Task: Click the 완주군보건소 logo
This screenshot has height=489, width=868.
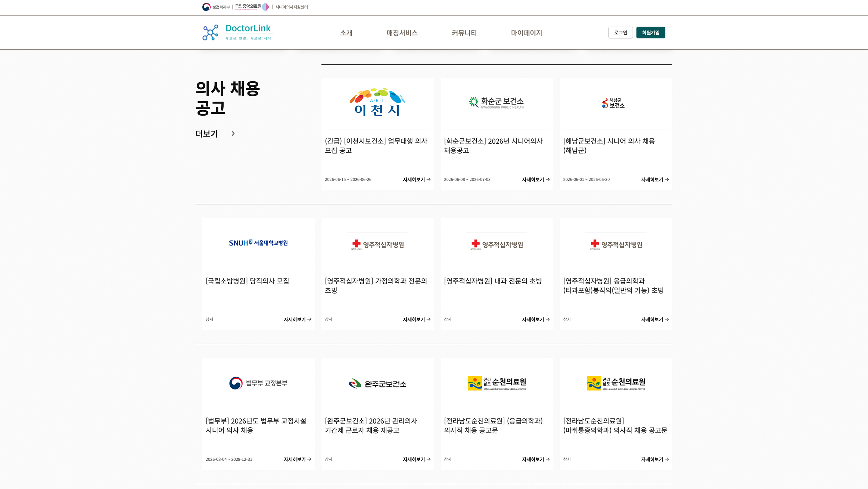Action: coord(377,384)
